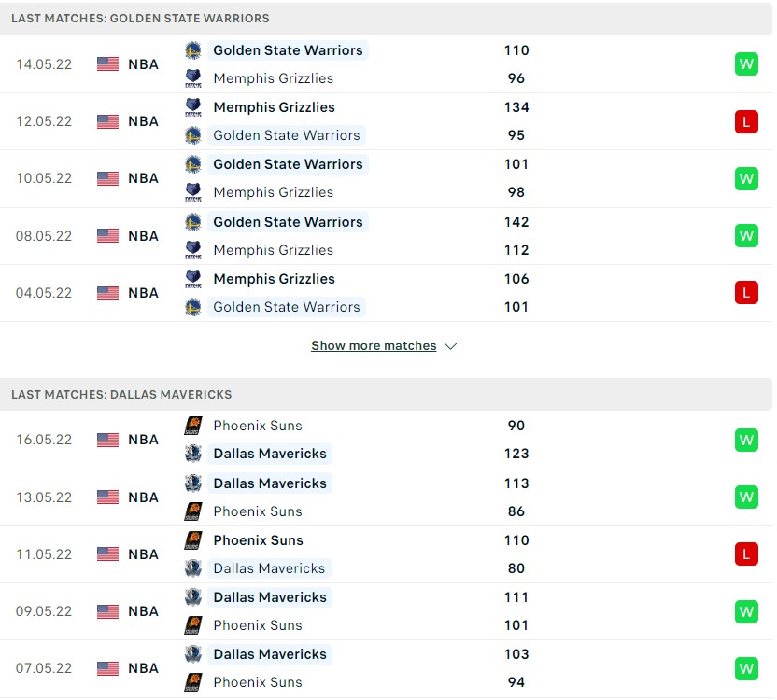Click the Last Matches: Dallas Mavericks header
Image resolution: width=777 pixels, height=700 pixels.
[x=121, y=395]
